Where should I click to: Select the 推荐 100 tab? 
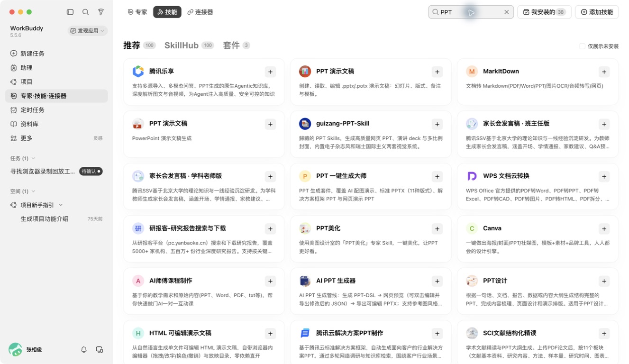[x=139, y=45]
